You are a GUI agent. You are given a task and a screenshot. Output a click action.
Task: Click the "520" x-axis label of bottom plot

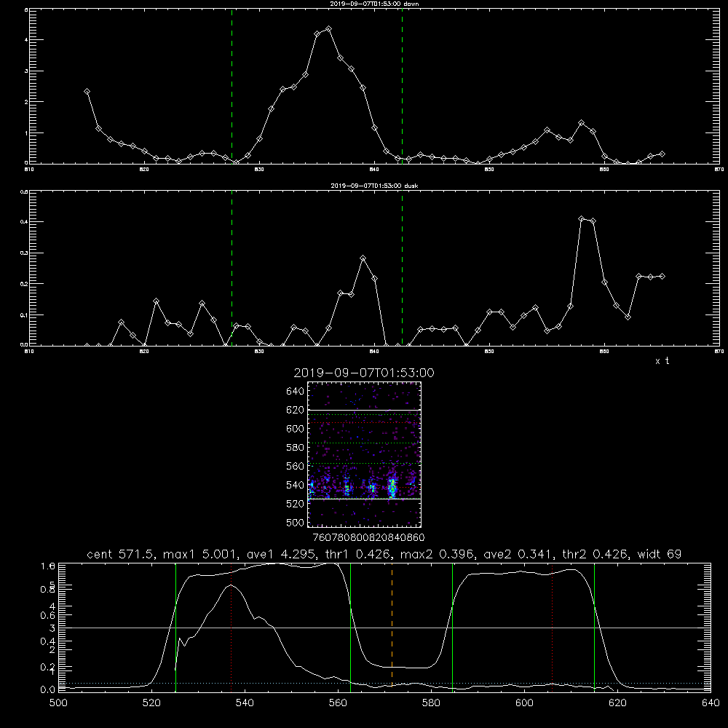coord(152,703)
